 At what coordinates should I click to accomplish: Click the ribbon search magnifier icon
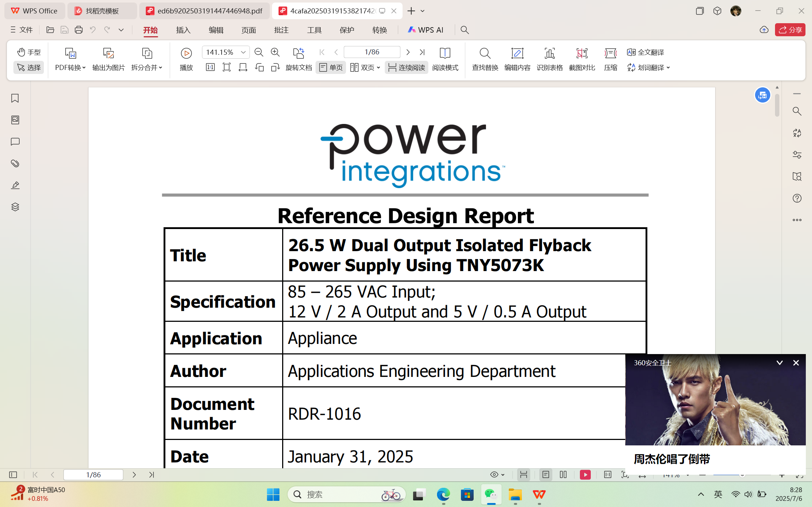click(465, 30)
